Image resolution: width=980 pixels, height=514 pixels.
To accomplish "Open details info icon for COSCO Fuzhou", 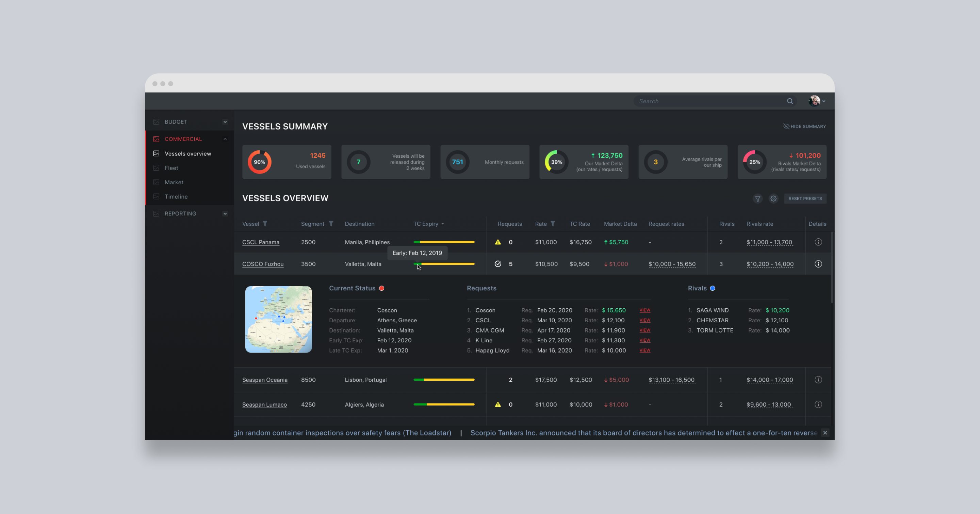I will click(818, 264).
